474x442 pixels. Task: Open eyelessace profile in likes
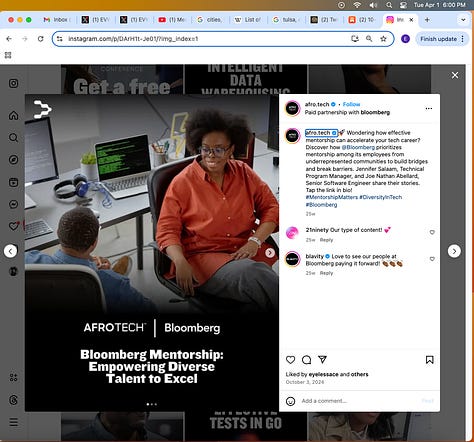(x=323, y=374)
